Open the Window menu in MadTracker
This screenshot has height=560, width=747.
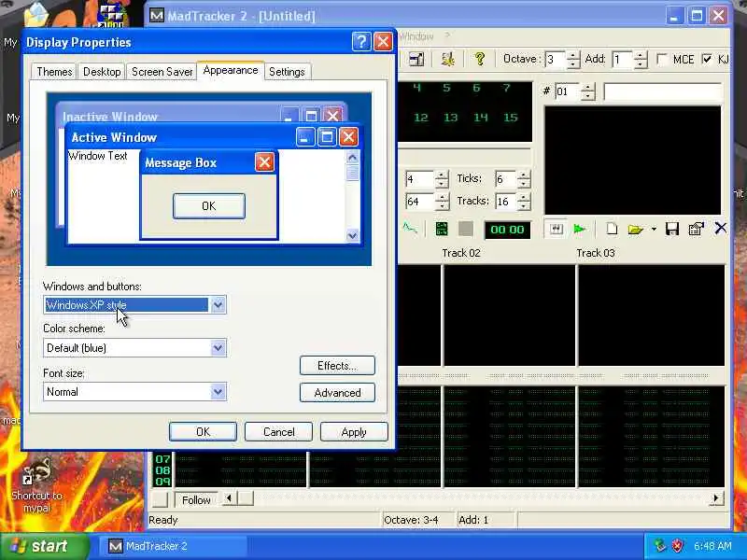pyautogui.click(x=416, y=36)
